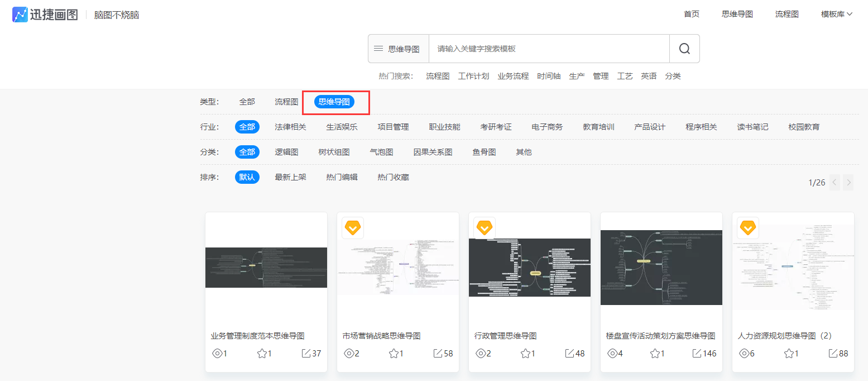Click hot search term 工作计划
Screen dimensions: 868x381
pos(473,76)
